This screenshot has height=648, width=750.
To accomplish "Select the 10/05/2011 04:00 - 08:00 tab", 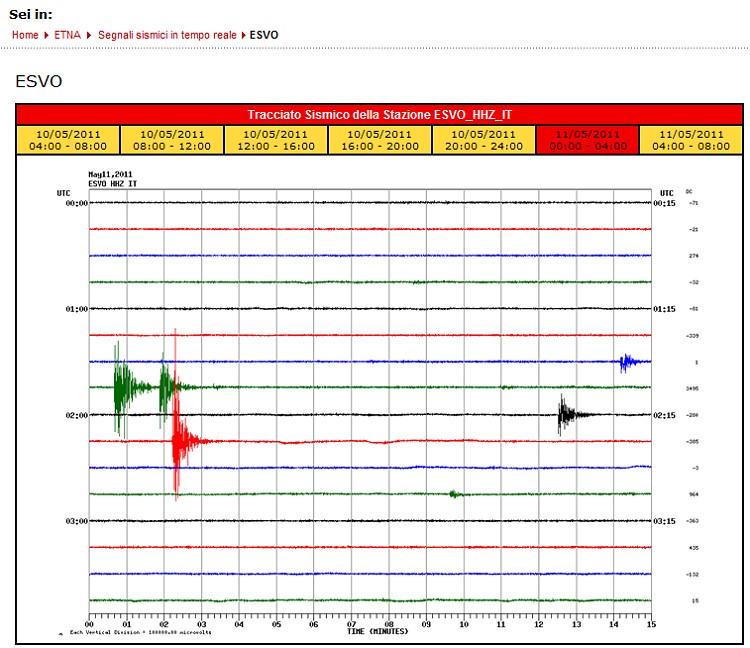I will (x=68, y=140).
